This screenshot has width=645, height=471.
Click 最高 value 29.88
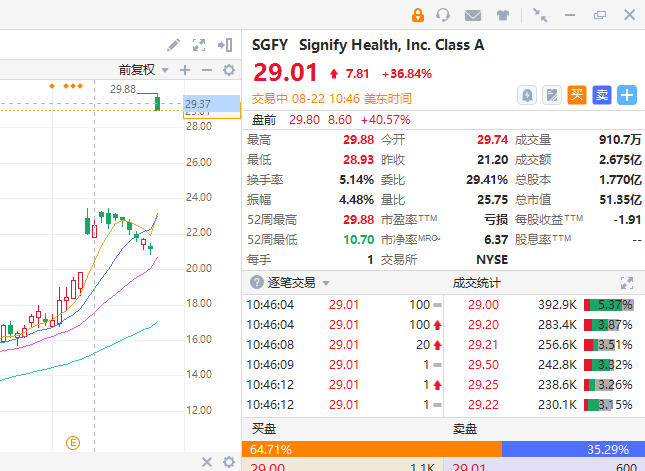(x=358, y=140)
